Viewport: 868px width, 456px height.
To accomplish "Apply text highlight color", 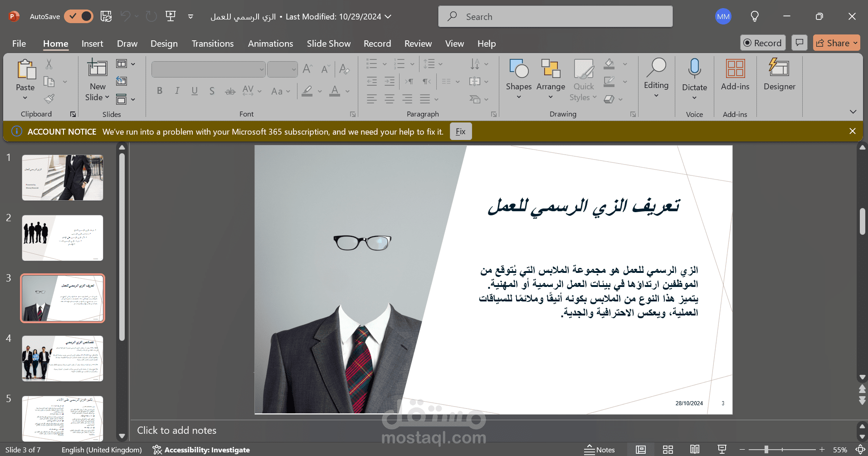I will coord(307,91).
